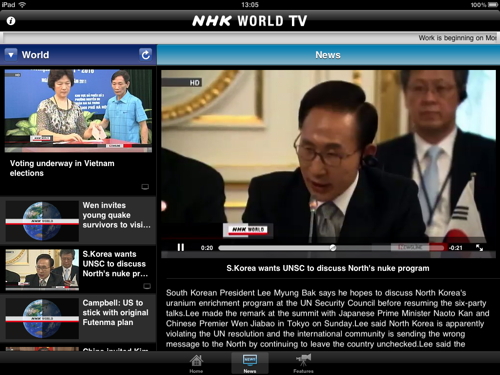Tap the video icon on Vietnam story
Viewport: 500px width, 375px height.
145,187
